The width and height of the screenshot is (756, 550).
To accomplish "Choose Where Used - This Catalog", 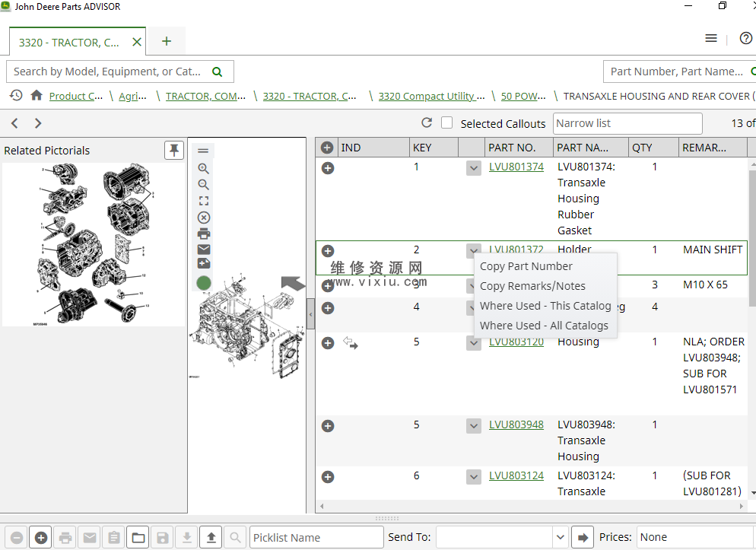I will (545, 306).
